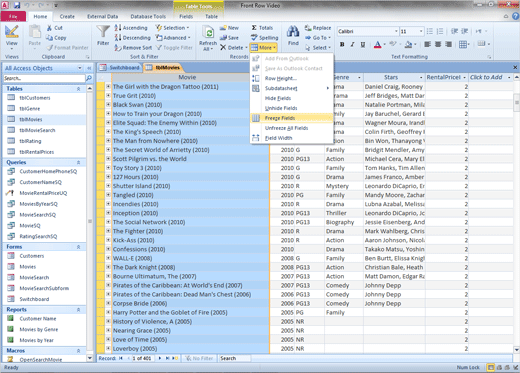Choose Unfreeze All Fields menu item
Screen dimensions: 520x373
pyautogui.click(x=291, y=128)
